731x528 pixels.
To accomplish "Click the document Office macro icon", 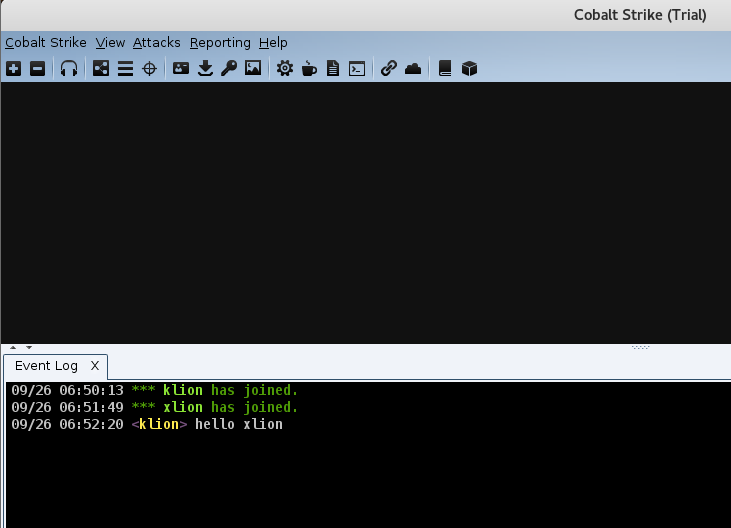I will pyautogui.click(x=333, y=69).
